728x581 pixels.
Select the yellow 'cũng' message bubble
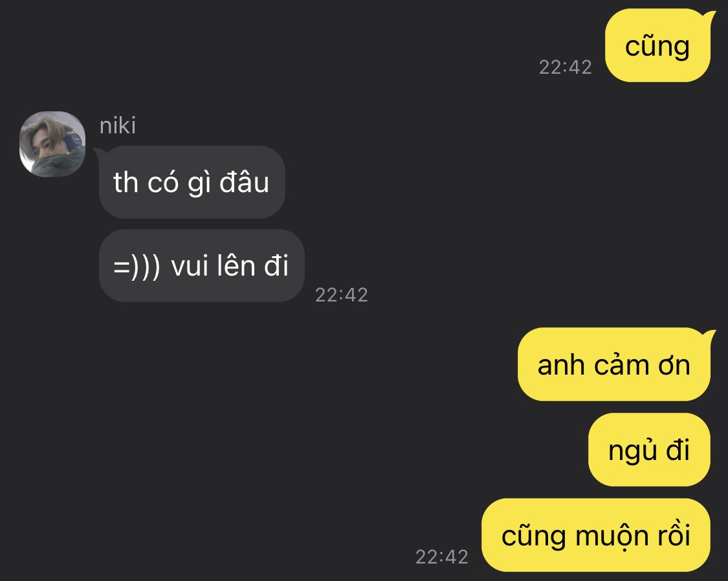pos(657,46)
